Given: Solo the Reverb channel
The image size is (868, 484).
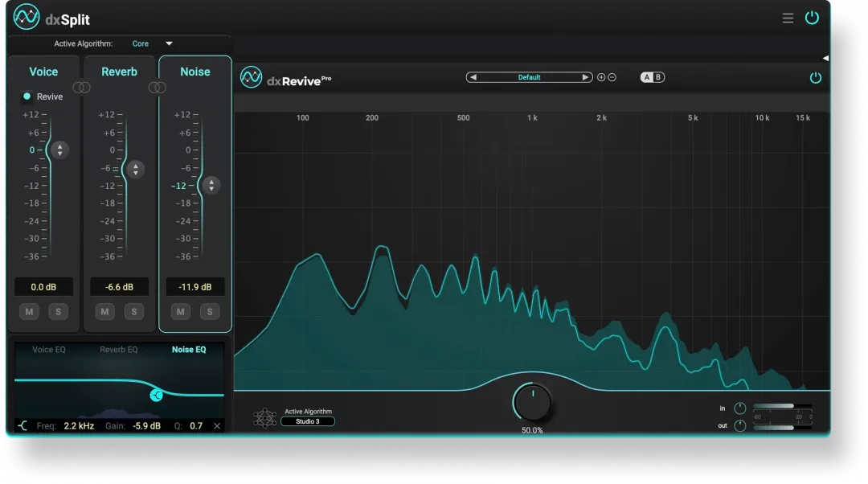Looking at the screenshot, I should pos(134,312).
